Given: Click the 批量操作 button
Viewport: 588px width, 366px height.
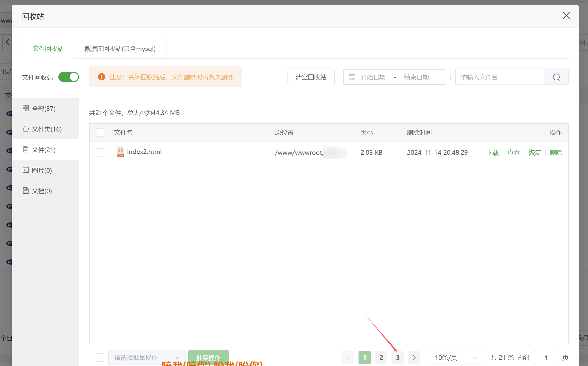Looking at the screenshot, I should (x=209, y=357).
